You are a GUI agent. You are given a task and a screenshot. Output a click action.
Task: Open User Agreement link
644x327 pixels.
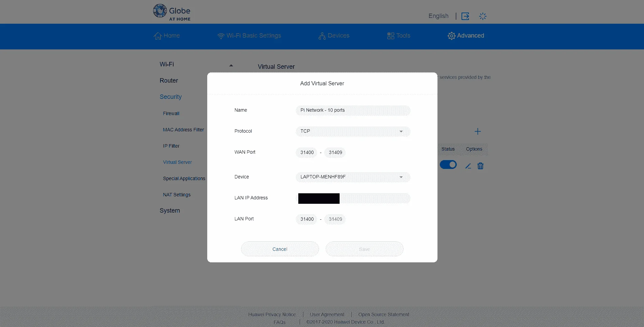[327, 314]
